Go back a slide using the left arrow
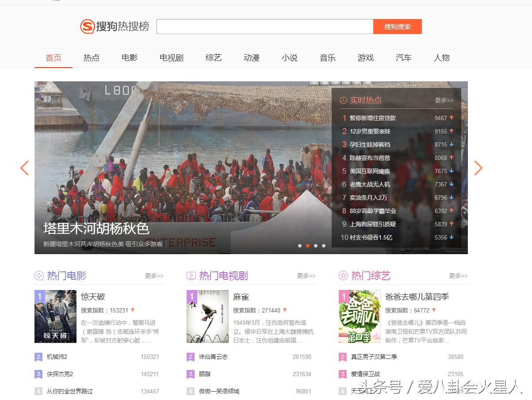532x400 pixels. point(24,168)
